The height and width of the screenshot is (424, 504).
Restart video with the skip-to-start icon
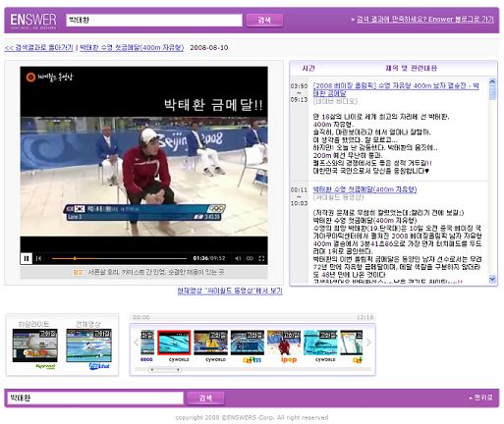click(38, 258)
